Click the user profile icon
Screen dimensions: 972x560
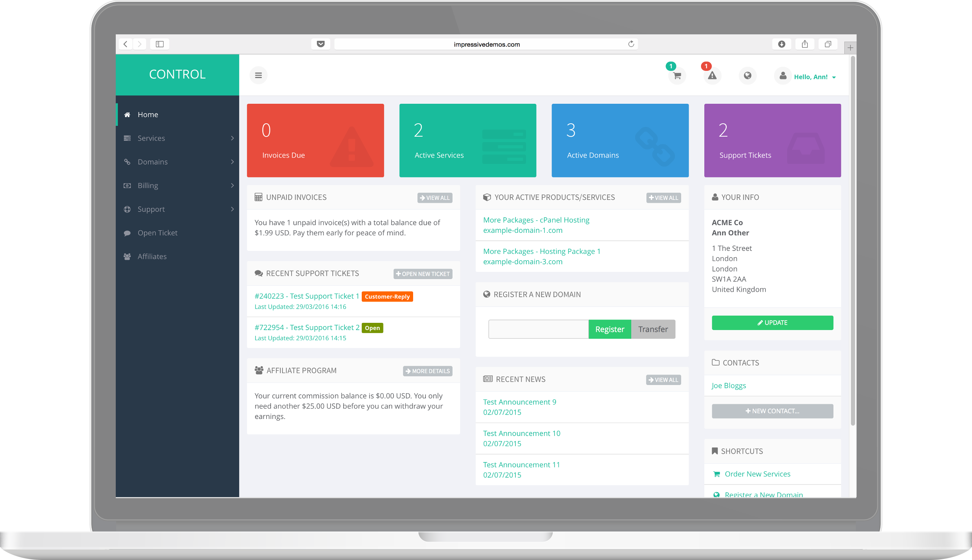(782, 76)
